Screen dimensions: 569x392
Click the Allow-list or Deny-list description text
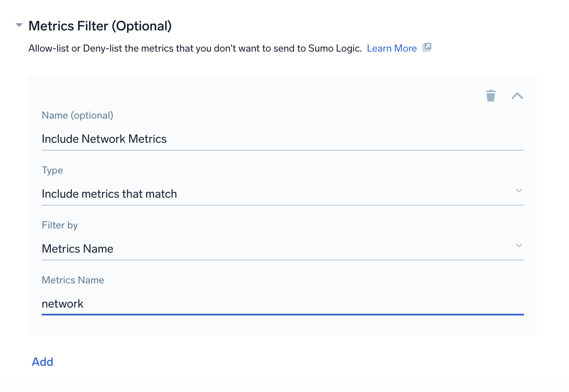click(195, 48)
